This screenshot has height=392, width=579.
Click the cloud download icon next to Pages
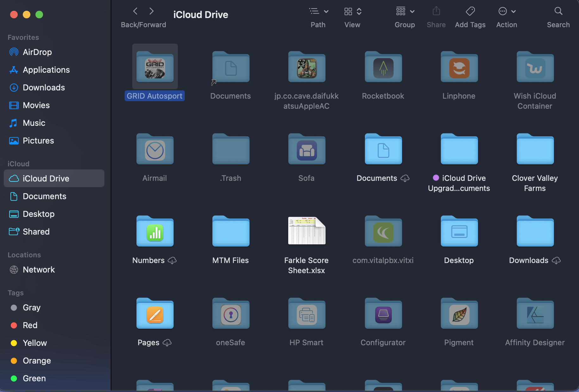click(x=167, y=343)
